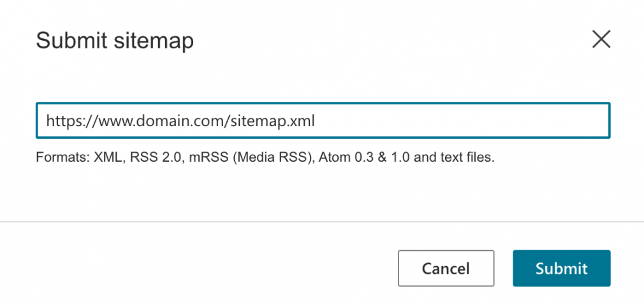The width and height of the screenshot is (644, 305).
Task: Submit the sitemap URL
Action: point(562,268)
